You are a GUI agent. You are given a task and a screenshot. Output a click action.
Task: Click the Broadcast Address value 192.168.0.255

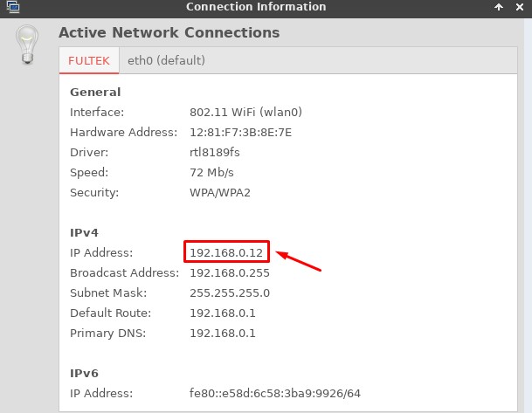tap(230, 272)
